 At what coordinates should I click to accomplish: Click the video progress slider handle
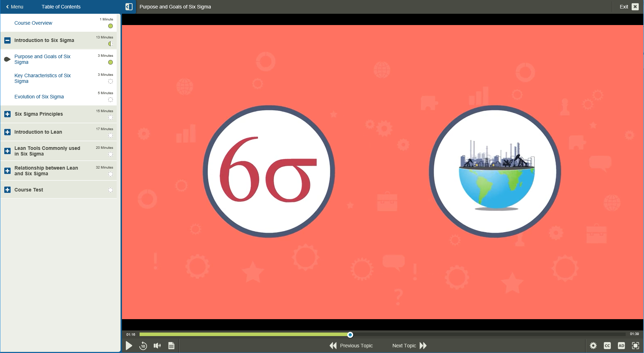pos(350,335)
